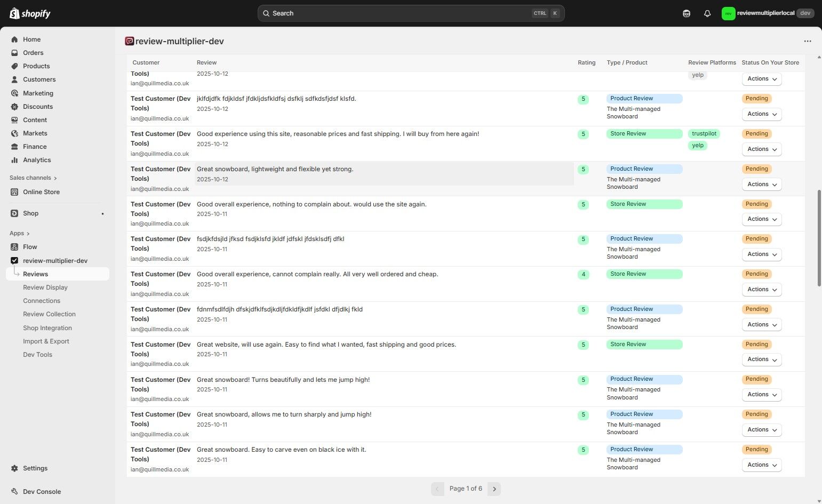
Task: Click the Shopify logo
Action: point(30,13)
